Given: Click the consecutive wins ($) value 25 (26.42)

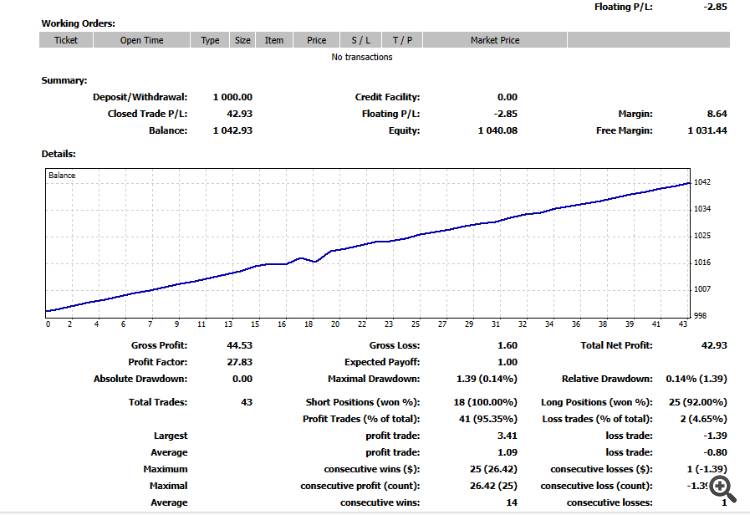Looking at the screenshot, I should pyautogui.click(x=493, y=469).
